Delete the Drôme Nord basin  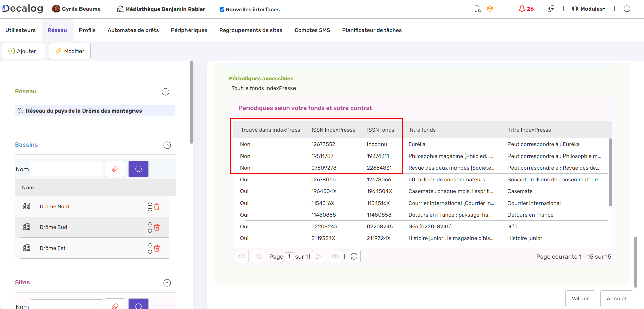[157, 207]
